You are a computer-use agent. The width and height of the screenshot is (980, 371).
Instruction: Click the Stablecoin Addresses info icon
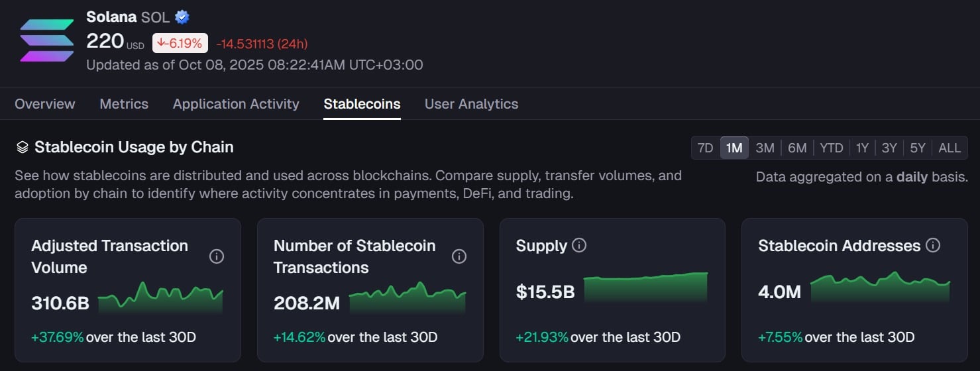pos(933,246)
